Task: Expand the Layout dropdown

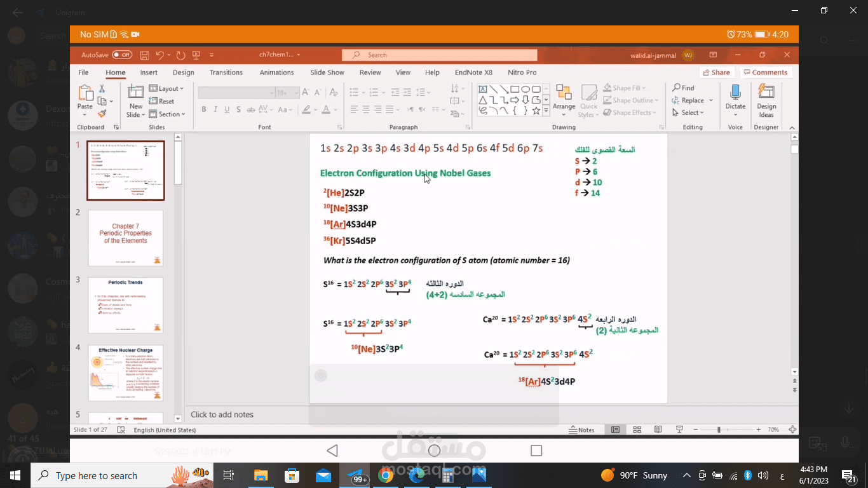Action: click(166, 89)
